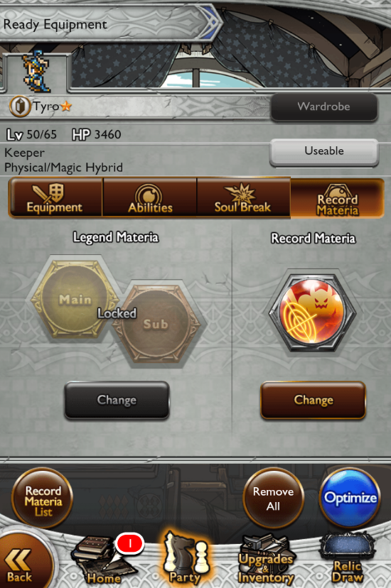
Task: Click the Remove All button
Action: tap(273, 498)
